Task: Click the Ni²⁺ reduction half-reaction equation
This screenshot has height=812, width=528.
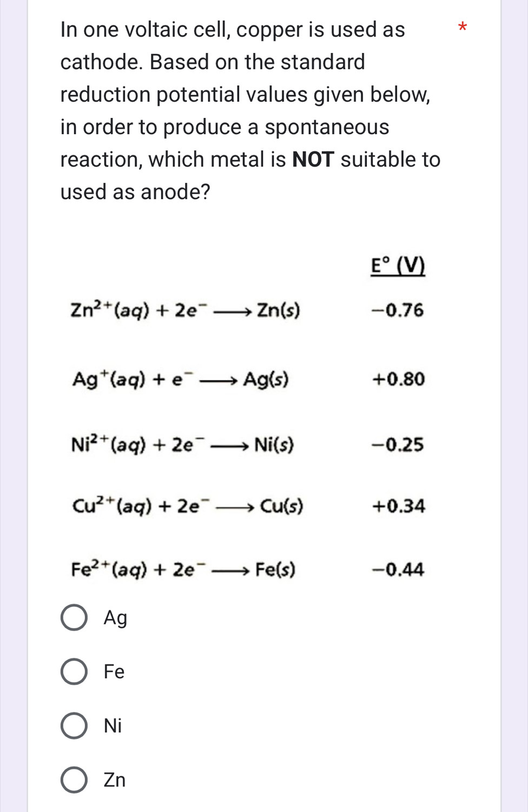Action: pyautogui.click(x=182, y=445)
